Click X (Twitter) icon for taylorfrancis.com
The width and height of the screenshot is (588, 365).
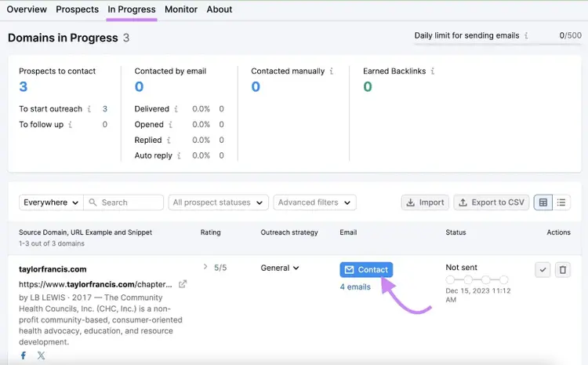(42, 356)
